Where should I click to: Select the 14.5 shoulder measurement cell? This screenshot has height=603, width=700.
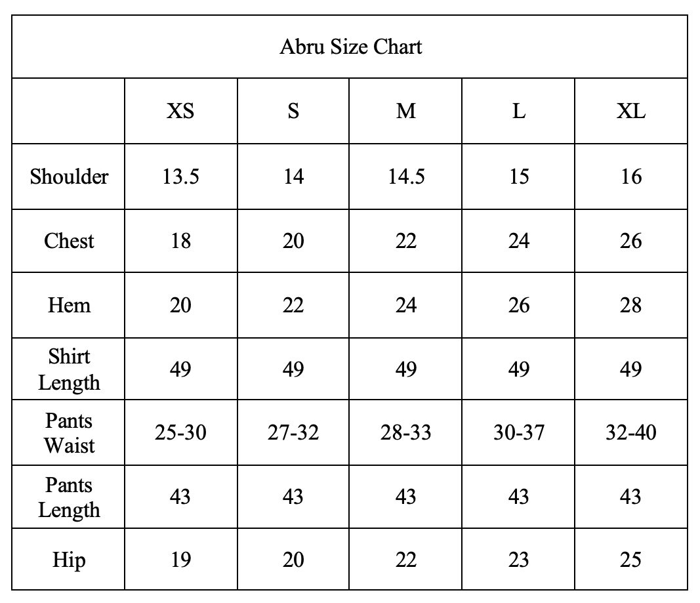click(406, 177)
